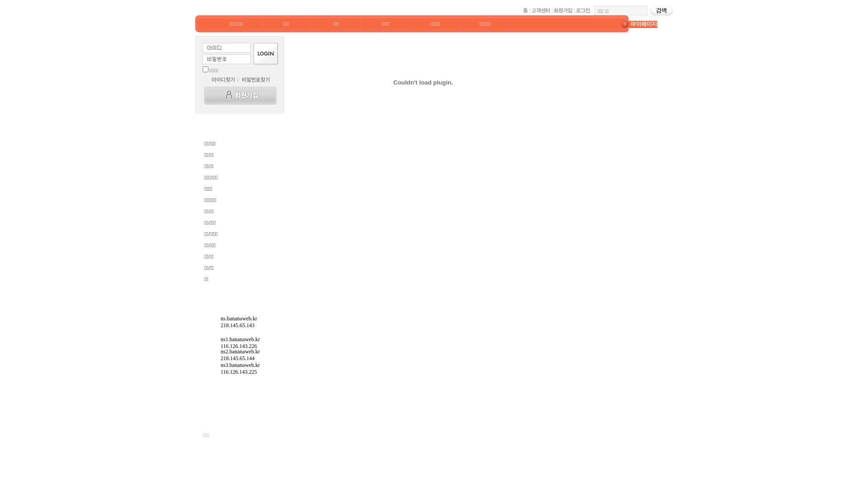This screenshot has width=868, height=488.
Task: Select the search input field
Action: click(x=620, y=10)
